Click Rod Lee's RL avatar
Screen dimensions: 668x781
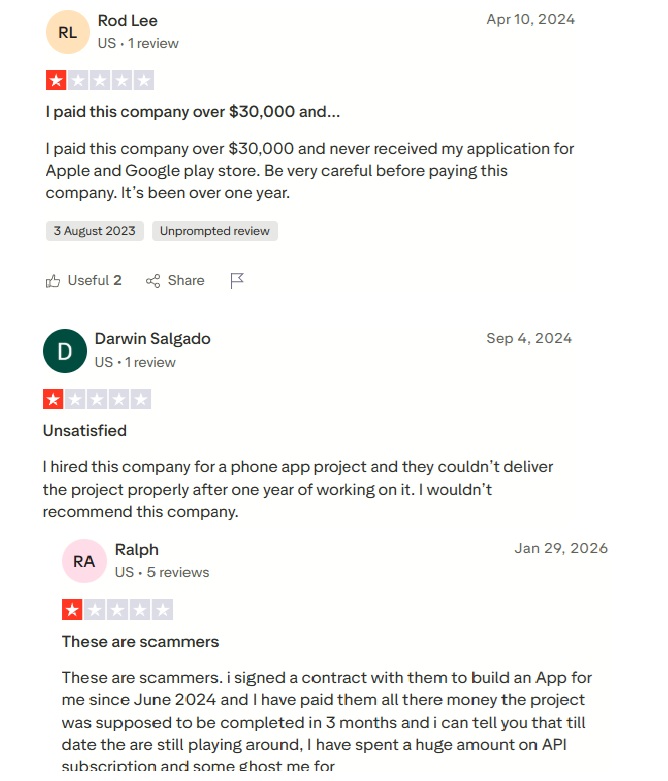67,32
